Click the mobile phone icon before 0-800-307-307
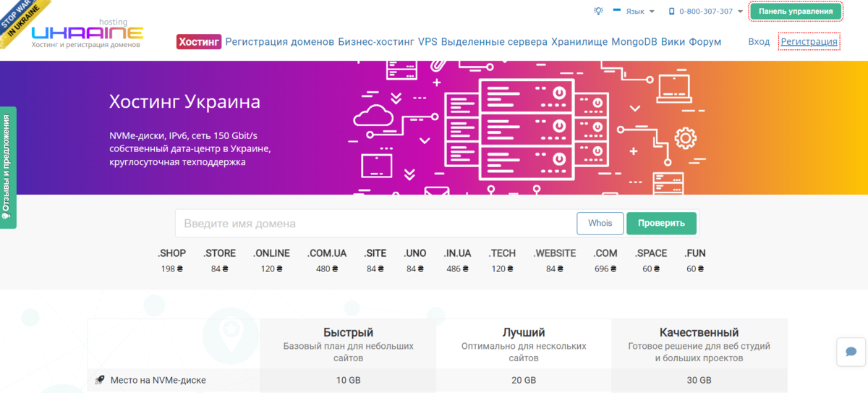Screen dimensions: 868x393 (x=672, y=12)
